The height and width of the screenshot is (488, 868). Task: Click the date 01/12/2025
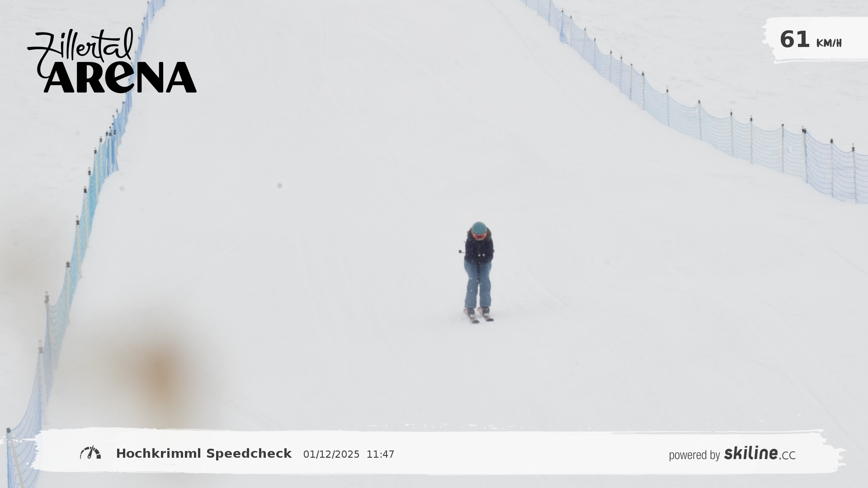(331, 454)
